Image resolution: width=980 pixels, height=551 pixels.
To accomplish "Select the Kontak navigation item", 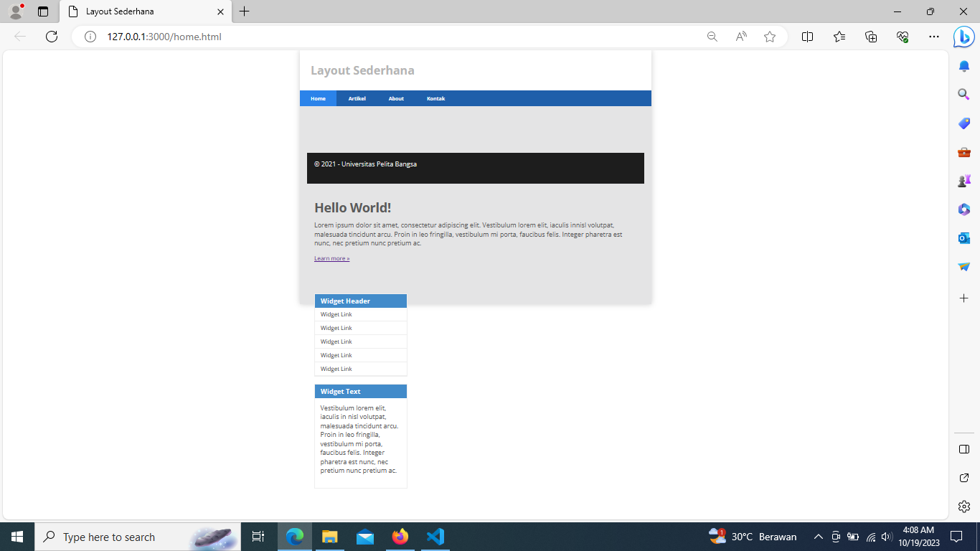I will click(x=435, y=98).
